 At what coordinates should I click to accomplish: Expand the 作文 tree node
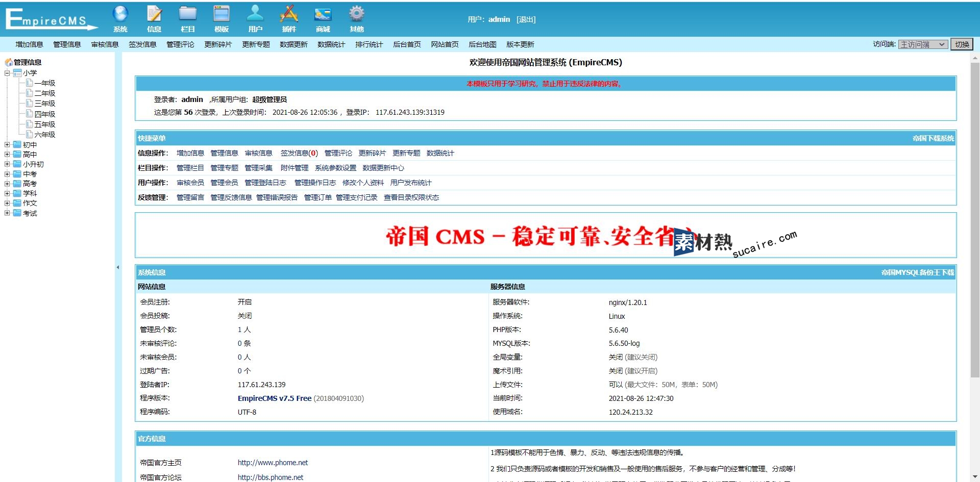7,203
